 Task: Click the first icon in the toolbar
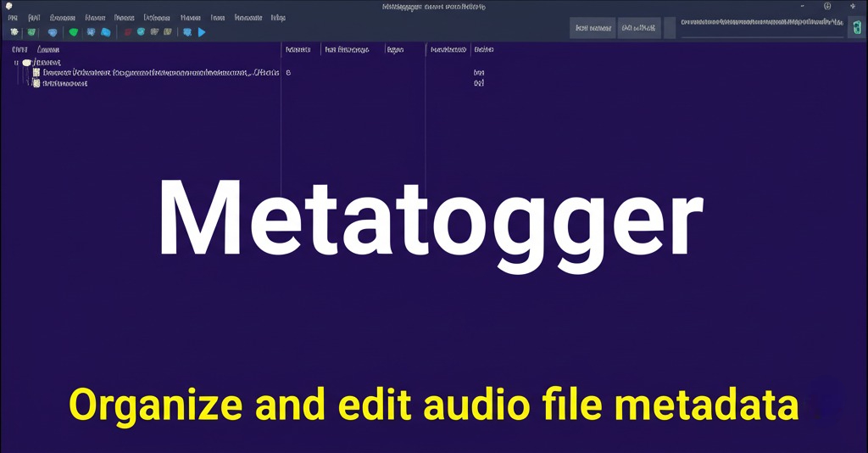pos(14,32)
